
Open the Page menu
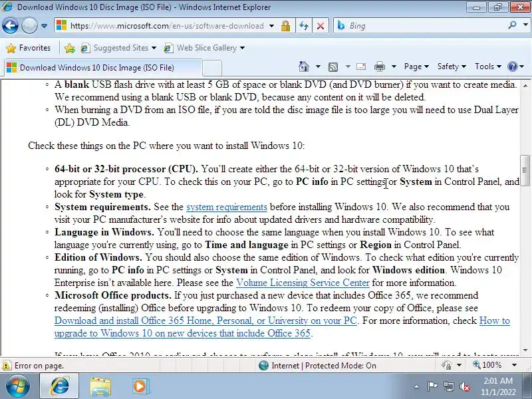click(416, 66)
